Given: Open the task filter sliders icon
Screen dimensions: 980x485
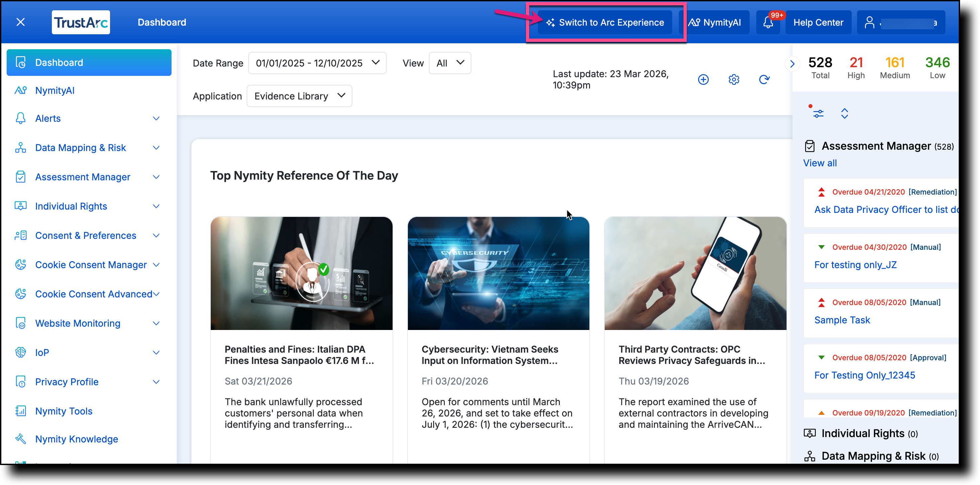Looking at the screenshot, I should 818,113.
